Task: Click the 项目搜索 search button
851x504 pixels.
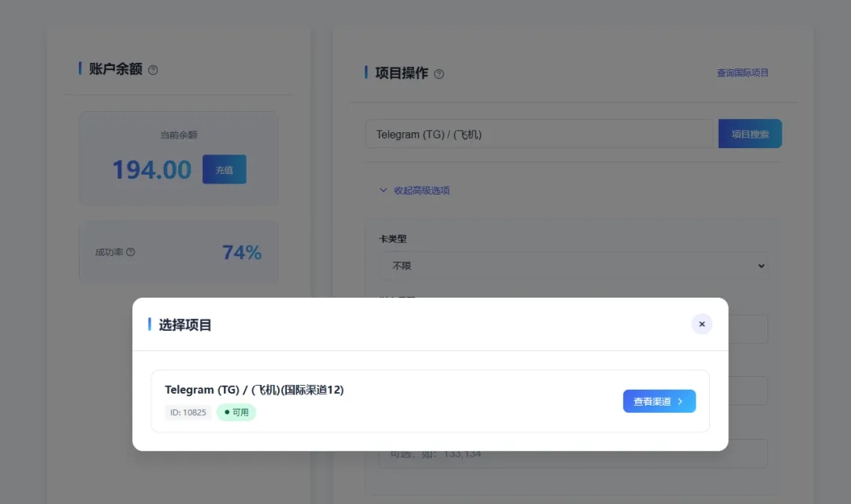Action: [x=749, y=134]
